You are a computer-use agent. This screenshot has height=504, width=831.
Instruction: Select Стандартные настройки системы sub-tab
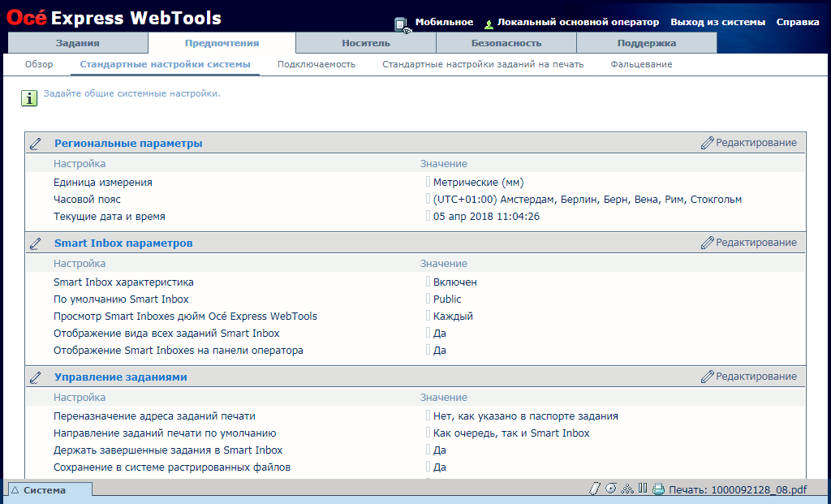[165, 64]
